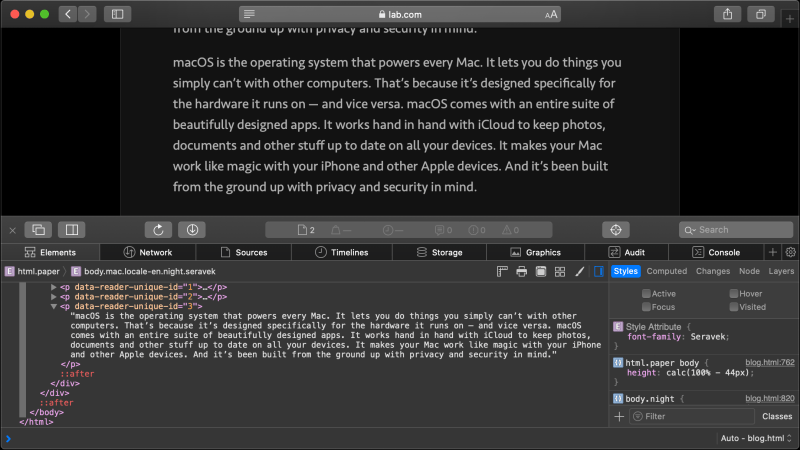Select the first ::after pseudo-element row
The height and width of the screenshot is (450, 800).
pyautogui.click(x=77, y=374)
